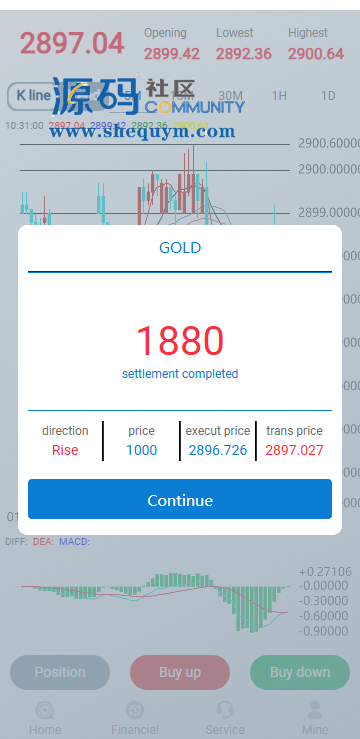Click the GOLD dialog title

[x=180, y=247]
